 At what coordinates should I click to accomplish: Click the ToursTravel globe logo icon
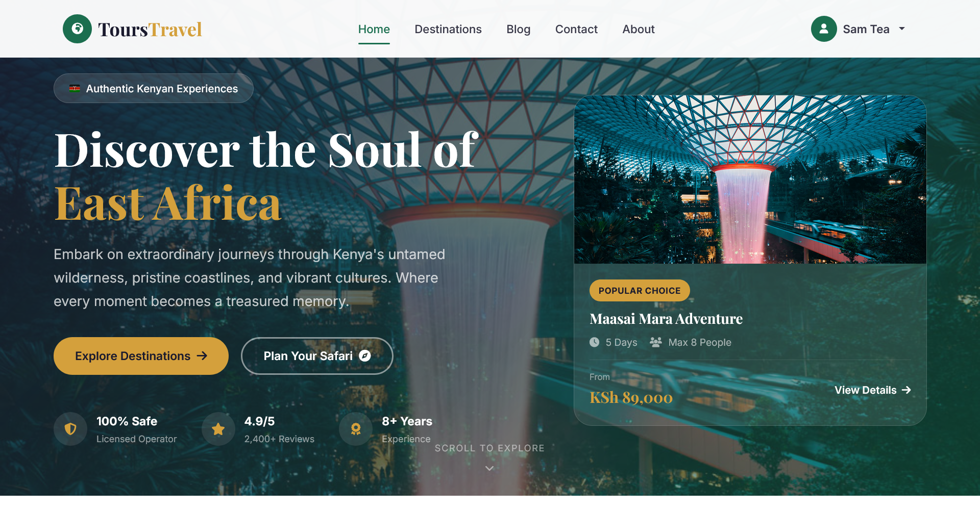[x=77, y=29]
